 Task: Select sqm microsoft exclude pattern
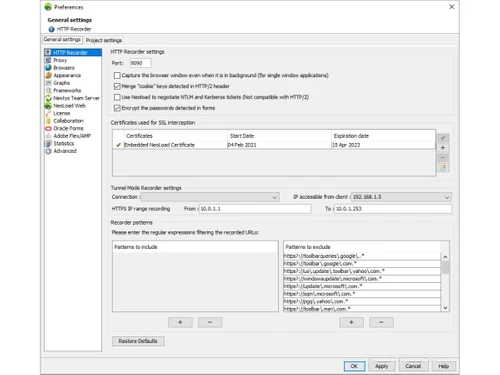pos(362,294)
